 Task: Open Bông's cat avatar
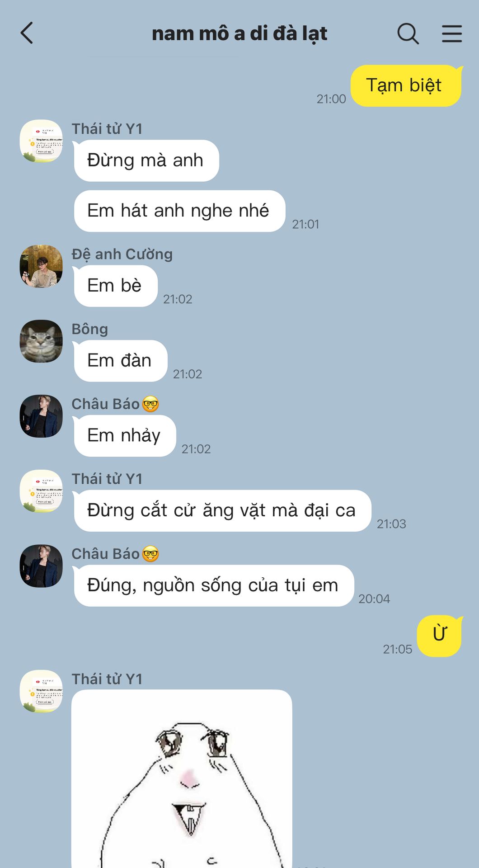click(x=41, y=341)
